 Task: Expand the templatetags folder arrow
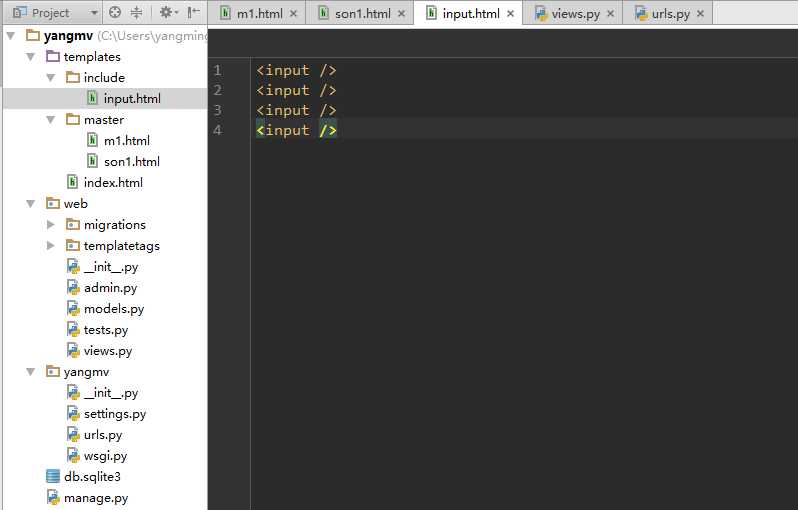pyautogui.click(x=50, y=245)
